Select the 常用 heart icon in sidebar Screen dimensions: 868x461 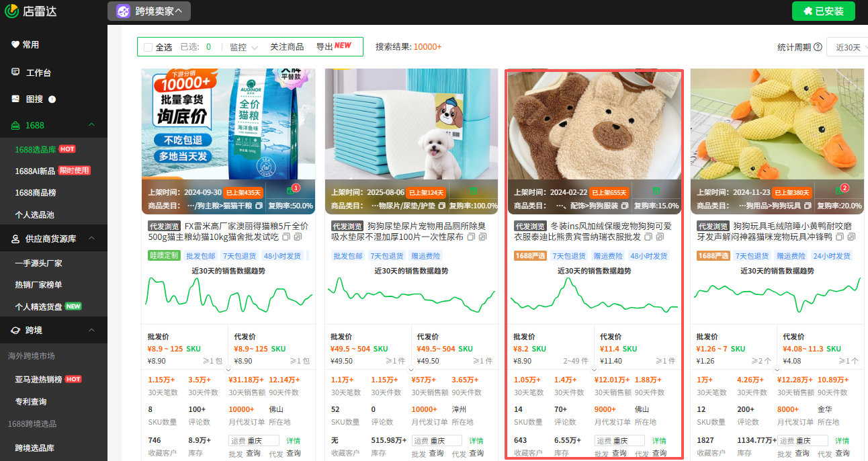(x=15, y=44)
